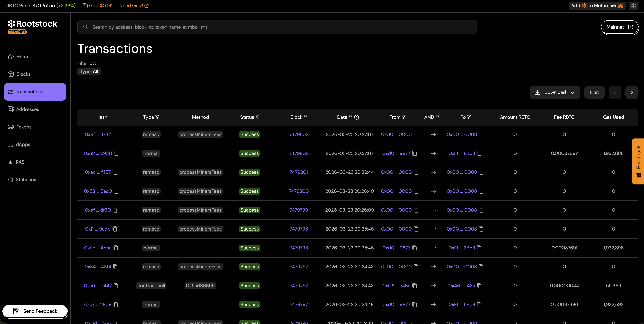
Task: Toggle the Status column filter
Action: tap(257, 117)
